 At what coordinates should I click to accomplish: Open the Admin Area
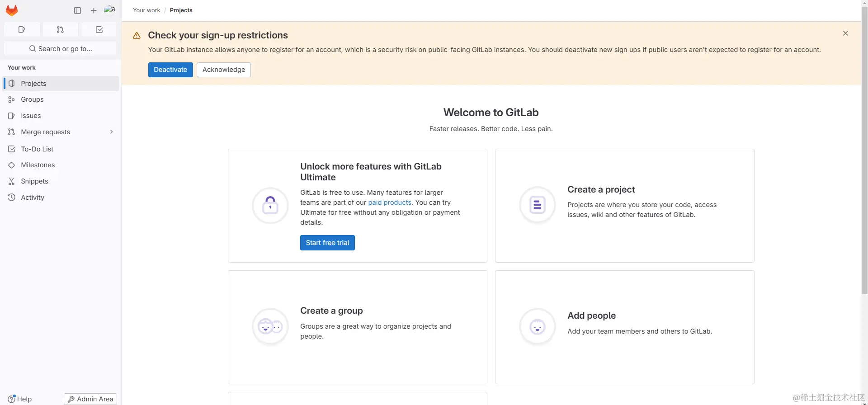(x=90, y=399)
